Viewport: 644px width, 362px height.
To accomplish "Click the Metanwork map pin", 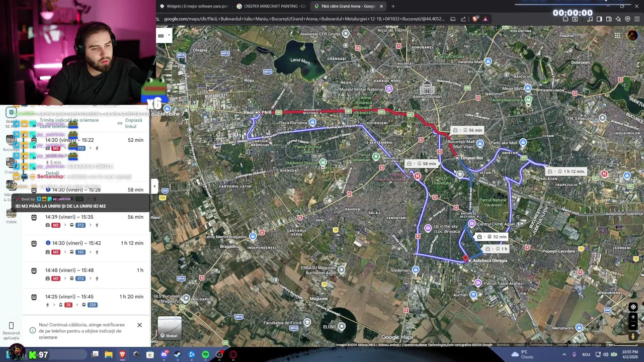I will pos(579,328).
